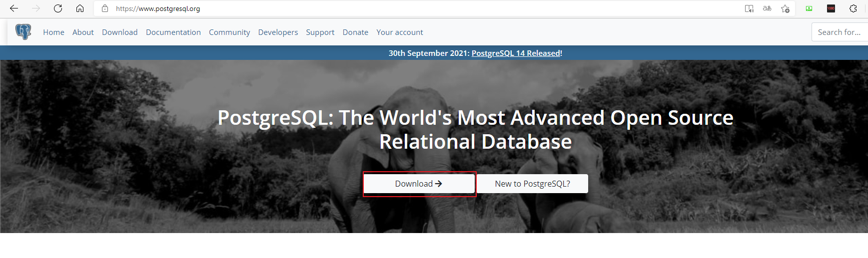This screenshot has width=868, height=258.
Task: Open the extensions puzzle piece icon
Action: 853,8
